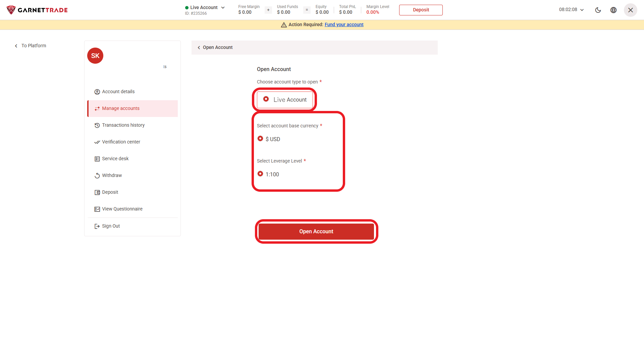The width and height of the screenshot is (644, 362).
Task: Click the Sign Out door icon
Action: click(x=97, y=226)
